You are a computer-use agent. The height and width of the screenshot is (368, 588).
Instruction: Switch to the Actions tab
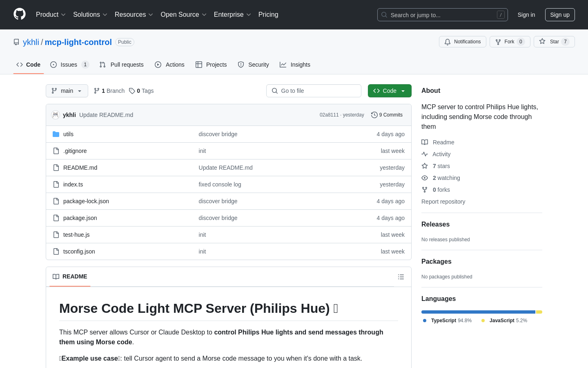pyautogui.click(x=169, y=65)
